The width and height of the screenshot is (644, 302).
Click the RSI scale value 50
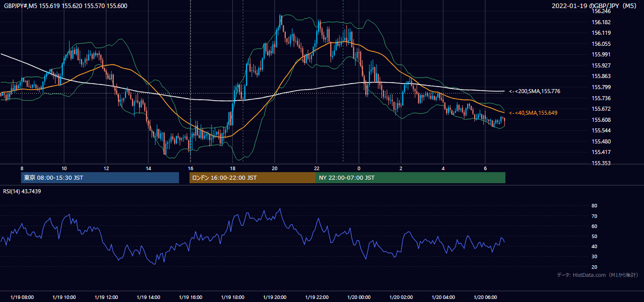595,236
